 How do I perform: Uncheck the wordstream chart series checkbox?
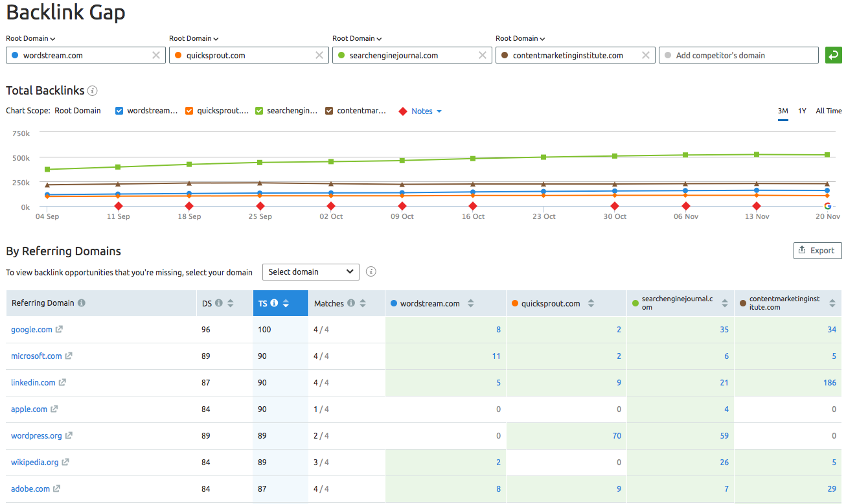[x=119, y=111]
